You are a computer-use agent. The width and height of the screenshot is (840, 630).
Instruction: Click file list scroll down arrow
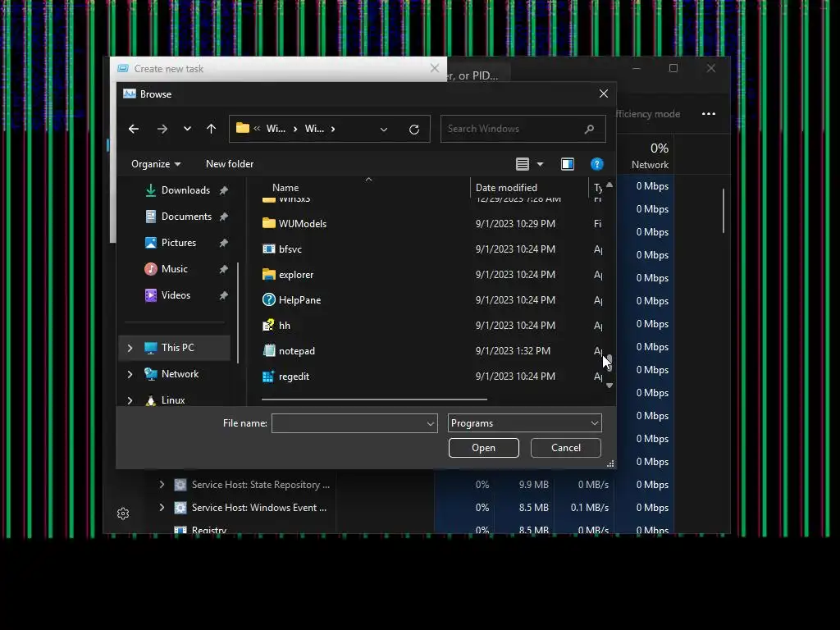(x=609, y=386)
